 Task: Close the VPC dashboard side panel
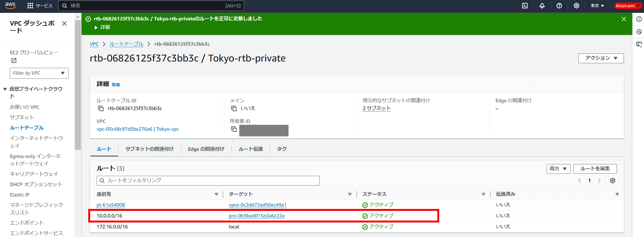(64, 24)
